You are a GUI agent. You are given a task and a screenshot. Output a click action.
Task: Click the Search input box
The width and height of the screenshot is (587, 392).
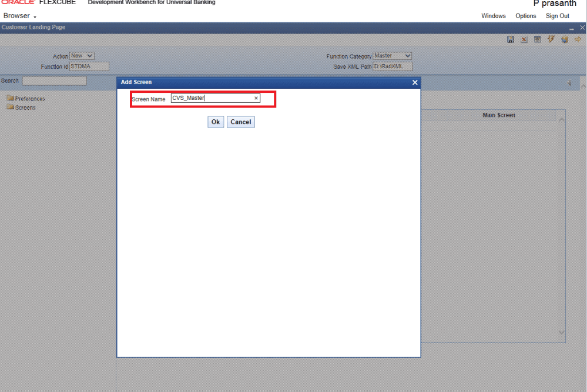pos(54,81)
